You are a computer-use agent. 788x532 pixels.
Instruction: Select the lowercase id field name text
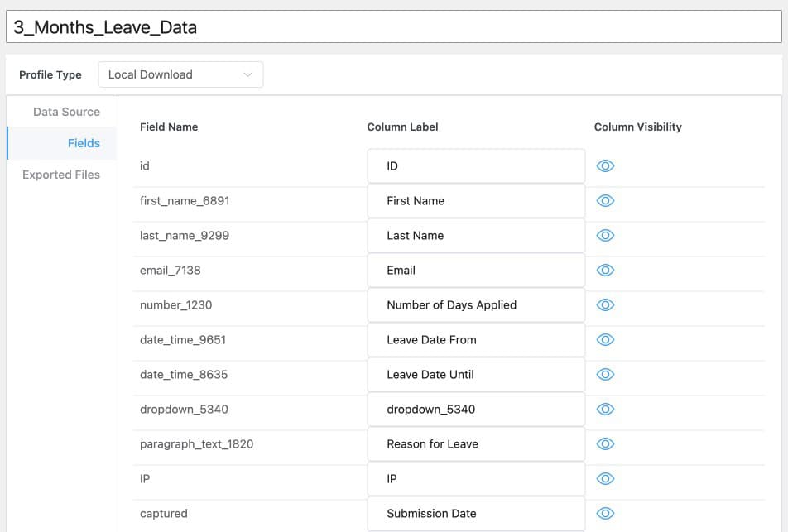(144, 165)
